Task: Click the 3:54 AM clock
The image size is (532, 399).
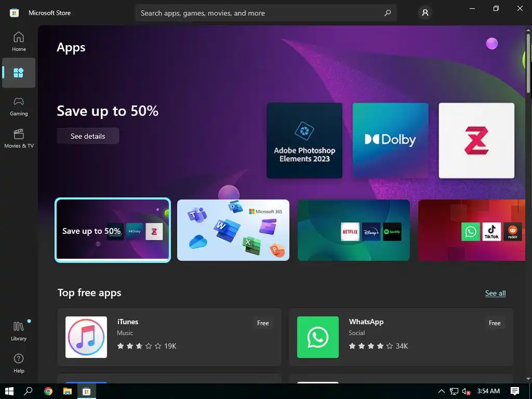Action: 488,391
